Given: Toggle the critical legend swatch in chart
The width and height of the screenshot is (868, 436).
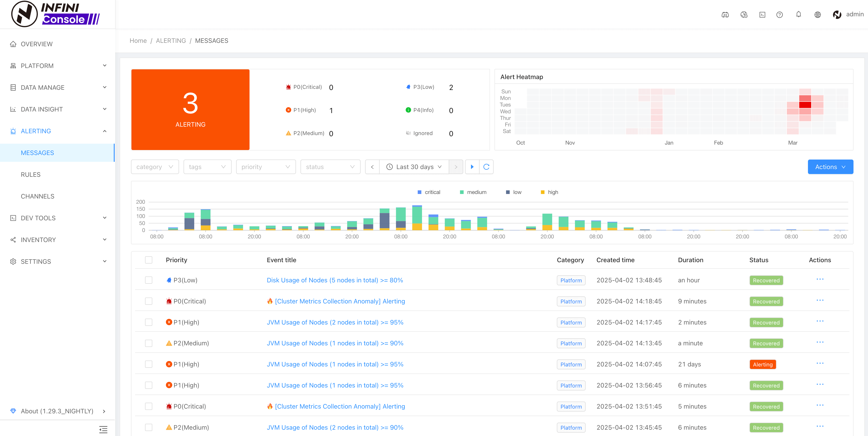Looking at the screenshot, I should coord(419,192).
